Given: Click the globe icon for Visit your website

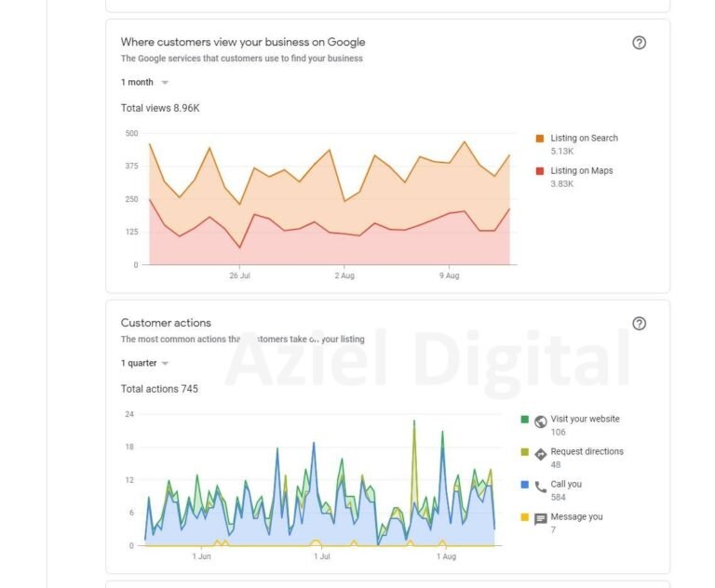Looking at the screenshot, I should coord(541,421).
